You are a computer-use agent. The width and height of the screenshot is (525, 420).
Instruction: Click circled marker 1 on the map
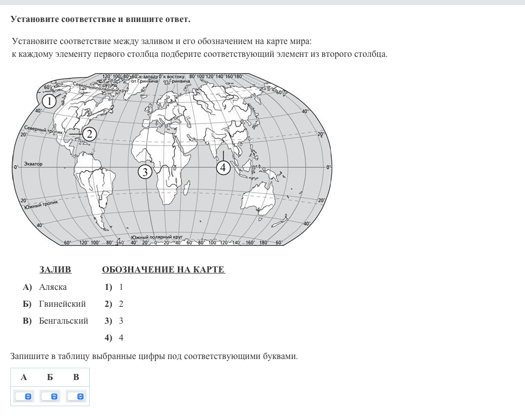tap(49, 101)
